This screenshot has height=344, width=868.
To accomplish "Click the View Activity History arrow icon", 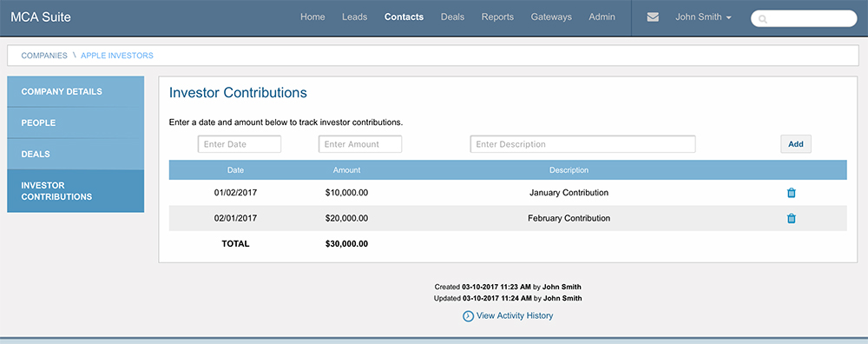I will [x=468, y=316].
